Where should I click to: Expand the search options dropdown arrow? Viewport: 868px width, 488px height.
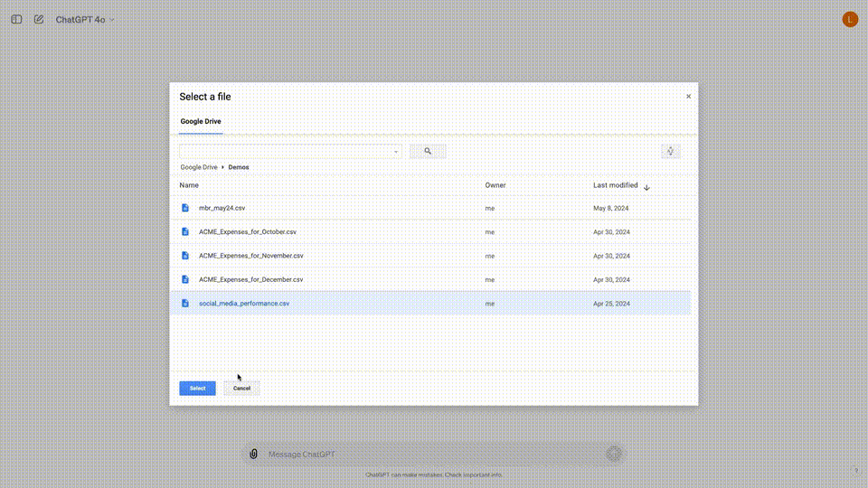[396, 152]
